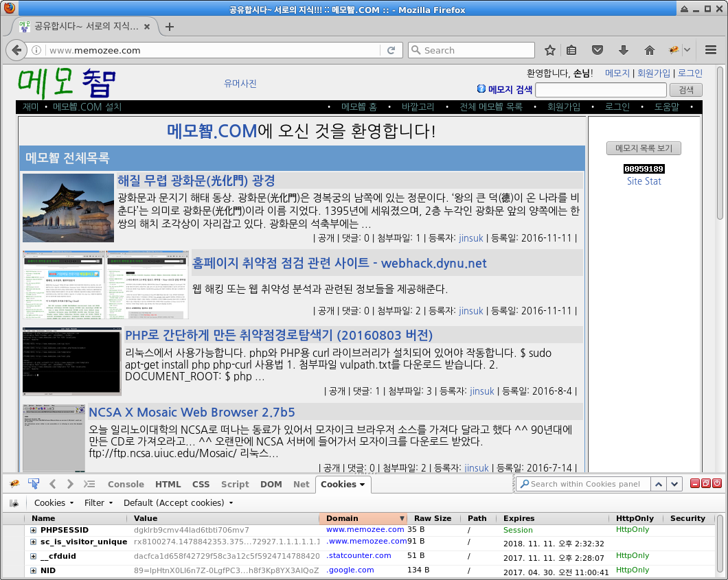Click 전체 메모쨉 목록 in black menu bar
The height and width of the screenshot is (580, 728).
click(x=491, y=106)
